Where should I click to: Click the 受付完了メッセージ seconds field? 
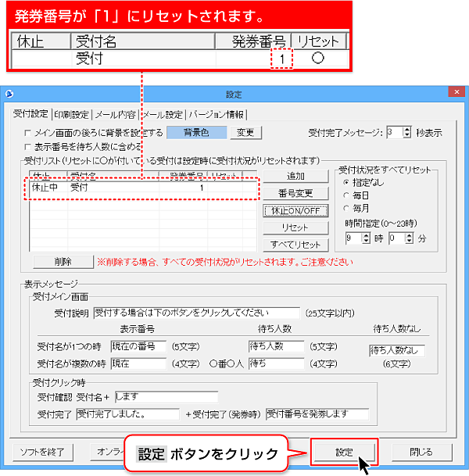(395, 133)
